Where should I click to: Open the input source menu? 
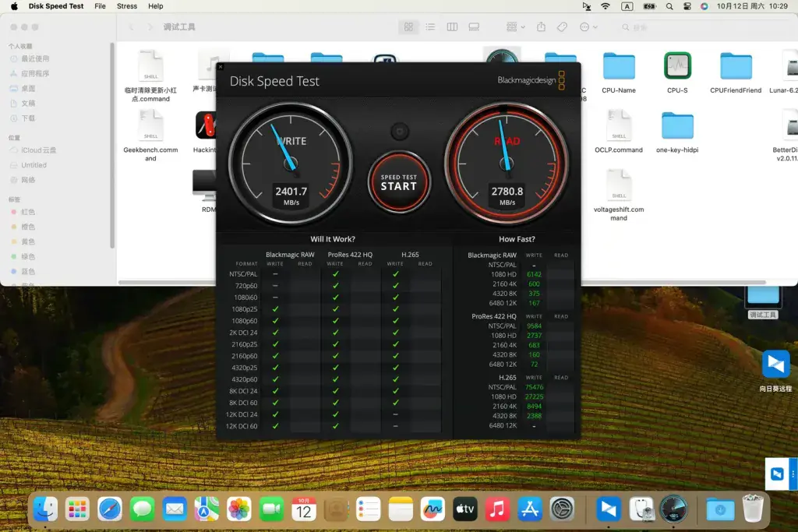click(627, 6)
